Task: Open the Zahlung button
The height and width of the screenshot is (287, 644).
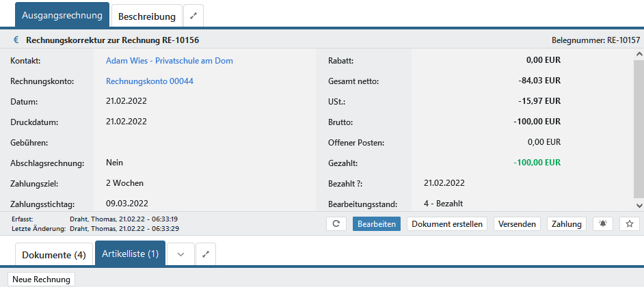Action: (567, 224)
